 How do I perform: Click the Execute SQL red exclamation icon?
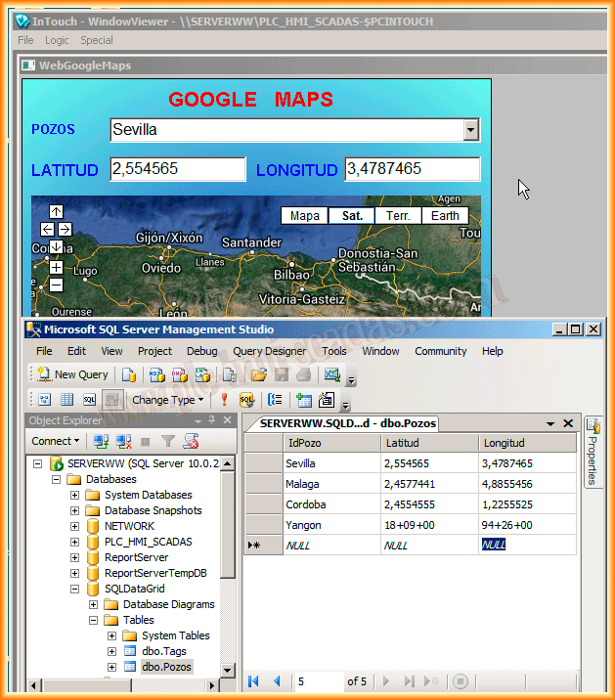point(224,399)
